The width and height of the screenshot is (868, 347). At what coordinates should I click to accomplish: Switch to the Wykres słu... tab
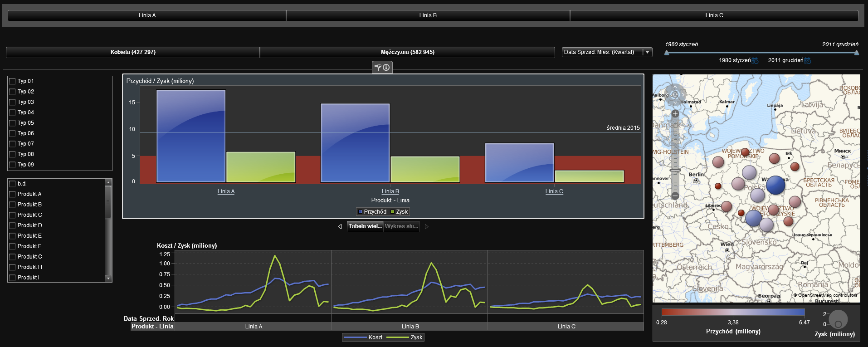[x=401, y=226]
